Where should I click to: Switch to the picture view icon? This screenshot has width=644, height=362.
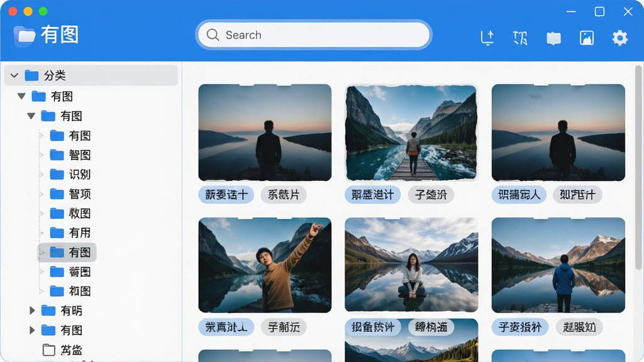587,38
